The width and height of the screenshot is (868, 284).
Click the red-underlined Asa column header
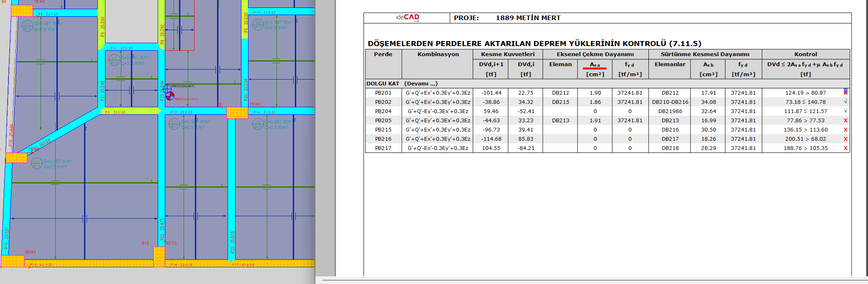click(x=595, y=65)
